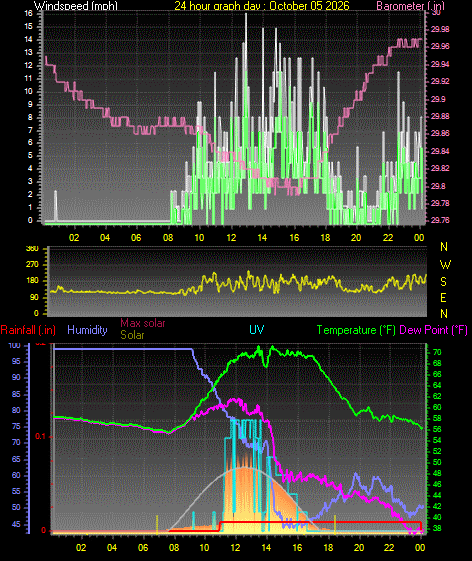The height and width of the screenshot is (561, 472).
Task: Click the 24 hour graph day title
Action: (x=262, y=5)
